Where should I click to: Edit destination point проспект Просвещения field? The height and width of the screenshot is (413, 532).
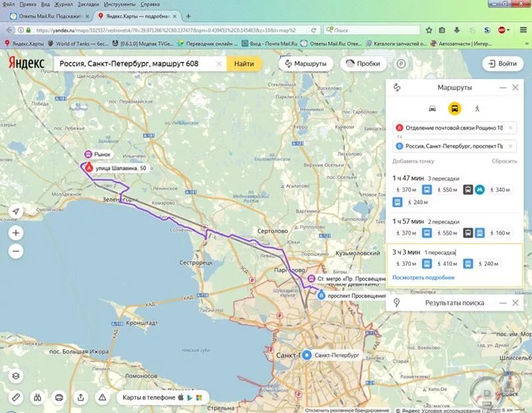[x=454, y=146]
